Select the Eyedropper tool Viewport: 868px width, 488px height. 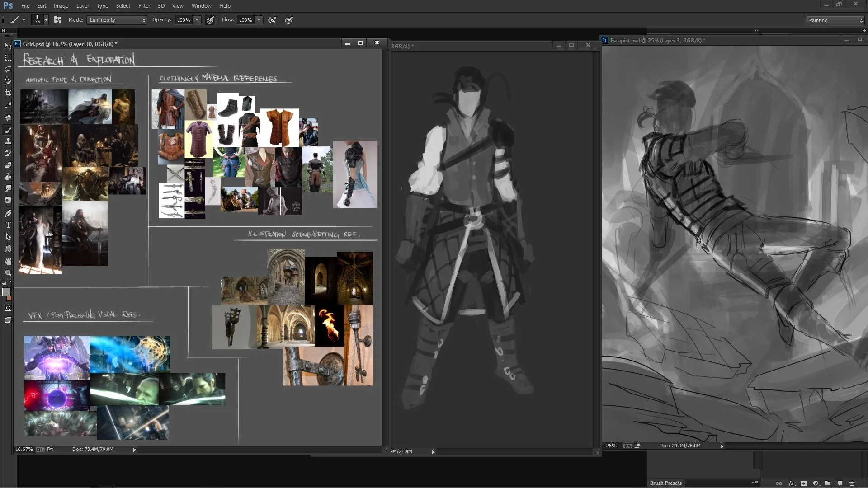(8, 105)
